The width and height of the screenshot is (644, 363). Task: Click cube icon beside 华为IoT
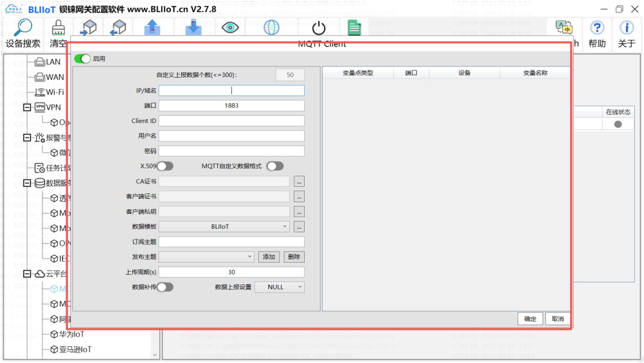pyautogui.click(x=54, y=334)
